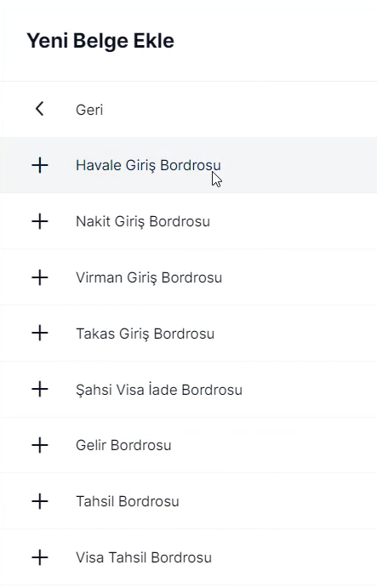
Task: Open Virman Giriş Bordrosu document type
Action: [x=188, y=277]
